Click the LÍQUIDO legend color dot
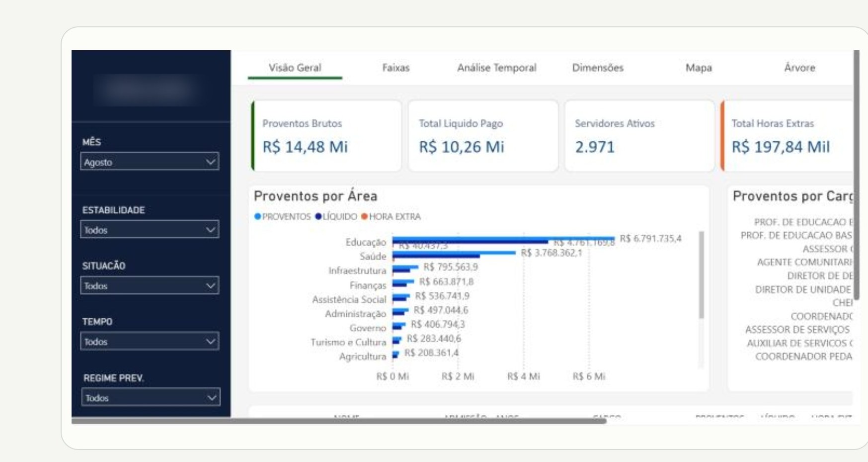Viewport: 868px width, 462px height. coord(318,216)
